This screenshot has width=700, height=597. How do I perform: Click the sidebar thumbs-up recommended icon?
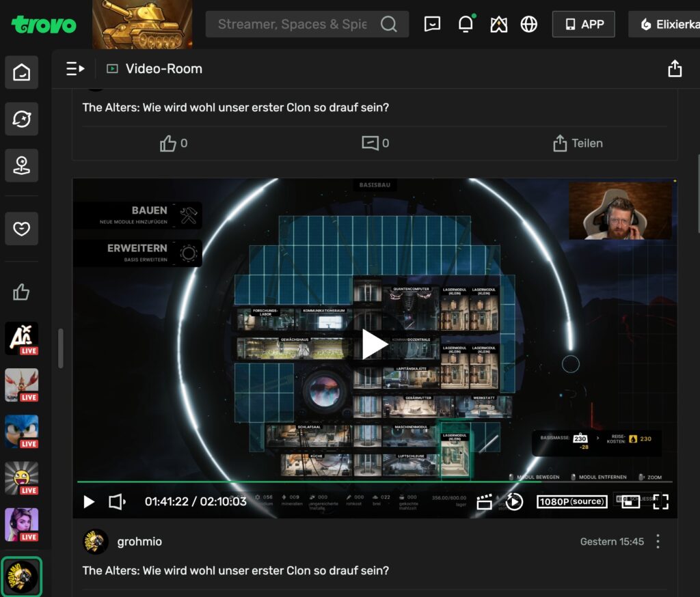tap(21, 293)
